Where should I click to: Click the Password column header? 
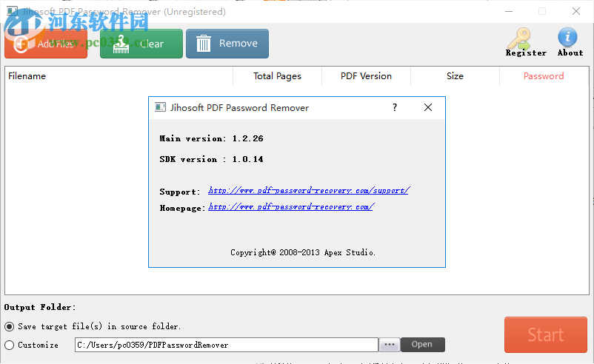click(x=544, y=76)
